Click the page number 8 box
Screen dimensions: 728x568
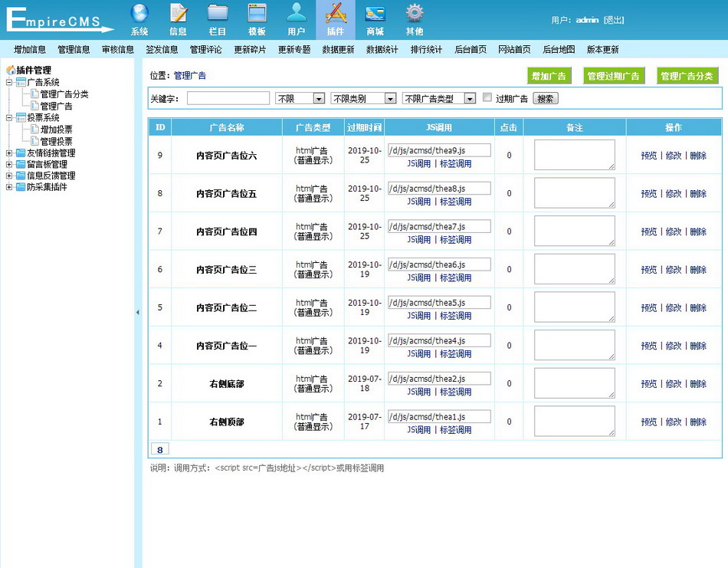pyautogui.click(x=159, y=449)
